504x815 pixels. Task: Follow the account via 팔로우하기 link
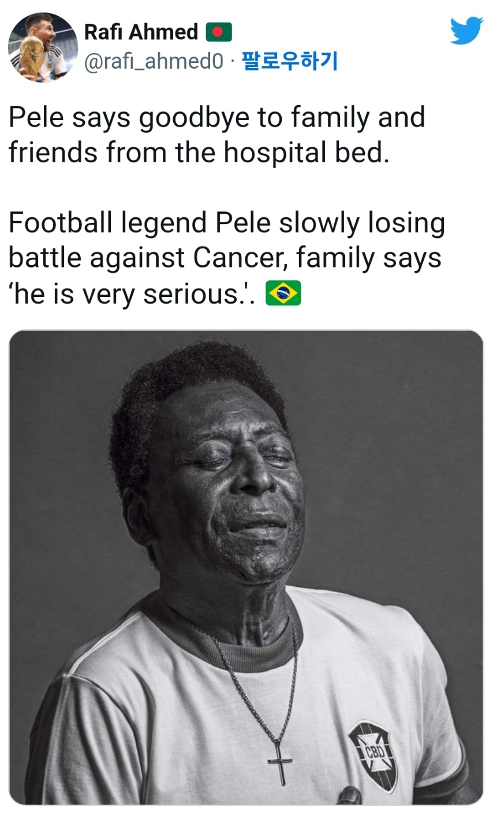[x=289, y=61]
